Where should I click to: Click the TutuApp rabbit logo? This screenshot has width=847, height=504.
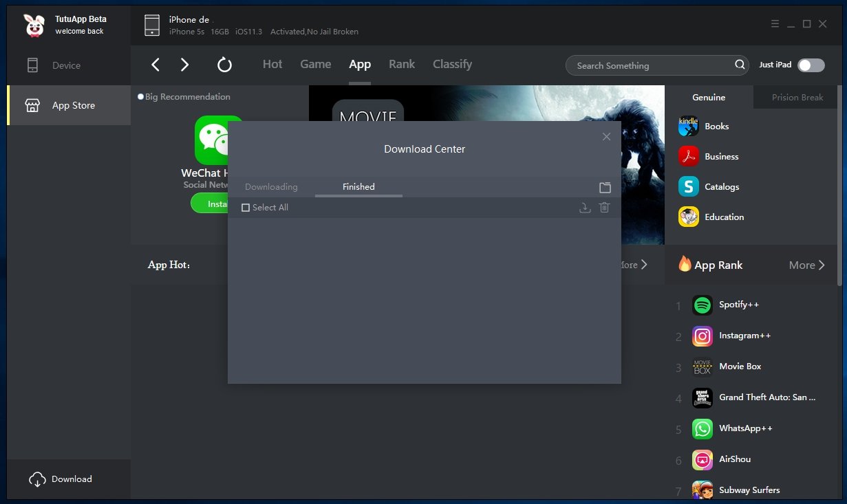(x=34, y=25)
